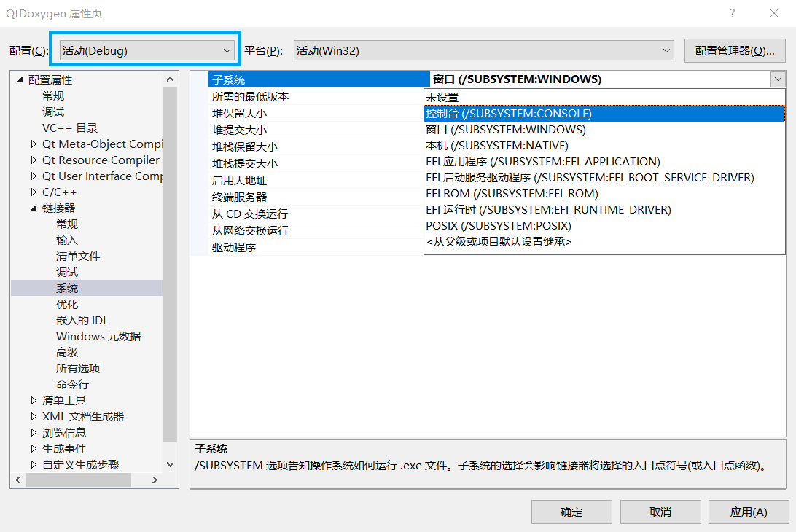The width and height of the screenshot is (796, 532).
Task: Expand the Qt Meta-Object Compiler node
Action: point(32,144)
